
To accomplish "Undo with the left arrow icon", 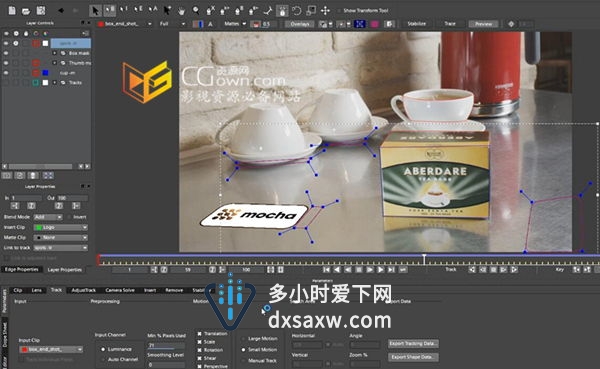I will [61, 10].
